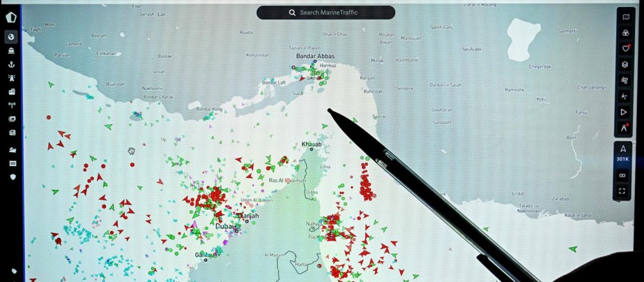Open the photos gallery icon
The image size is (644, 282).
(11, 118)
